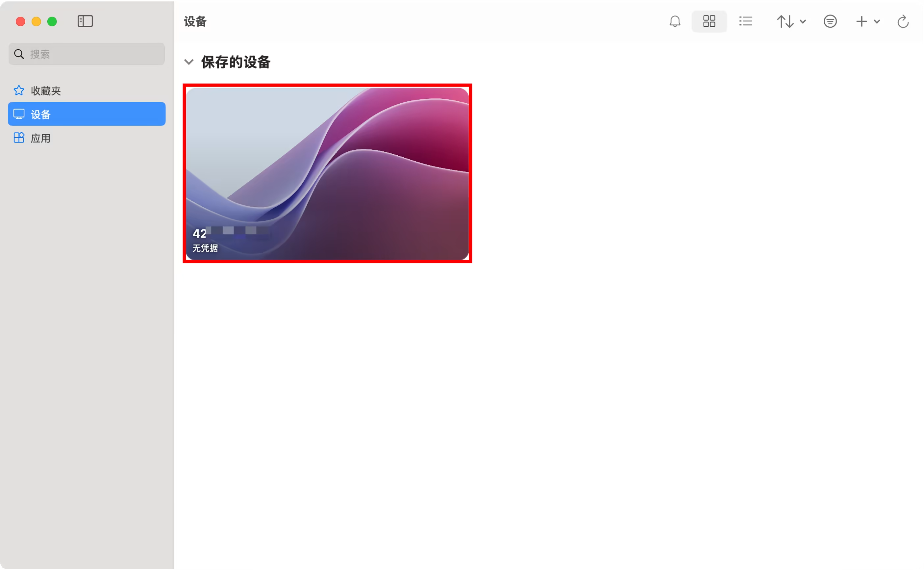Viewport: 924px width, 570px height.
Task: Open the filter options icon
Action: coord(830,21)
